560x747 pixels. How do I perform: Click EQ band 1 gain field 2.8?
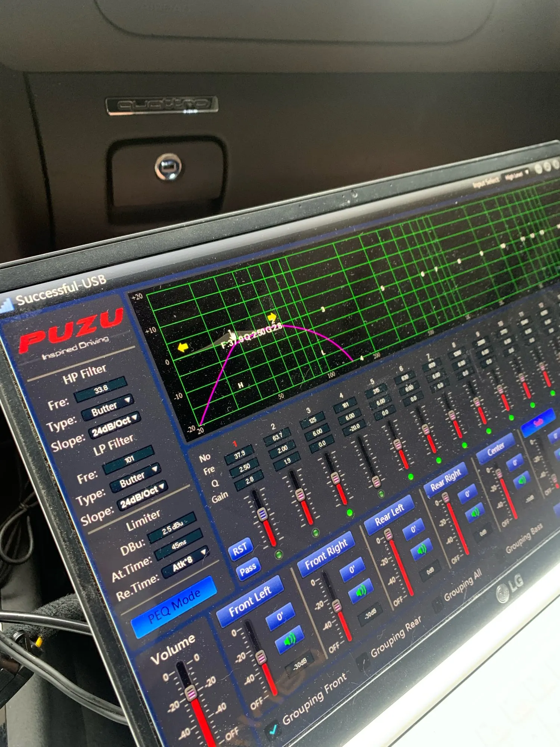coord(249,480)
